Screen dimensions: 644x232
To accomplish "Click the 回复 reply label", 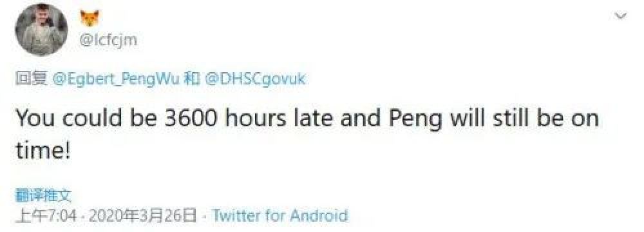I will (x=32, y=78).
